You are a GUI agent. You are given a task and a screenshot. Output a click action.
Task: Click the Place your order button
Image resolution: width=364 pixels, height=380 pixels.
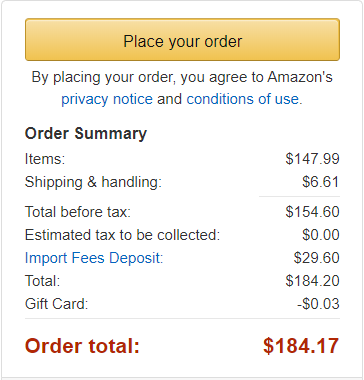tap(182, 40)
